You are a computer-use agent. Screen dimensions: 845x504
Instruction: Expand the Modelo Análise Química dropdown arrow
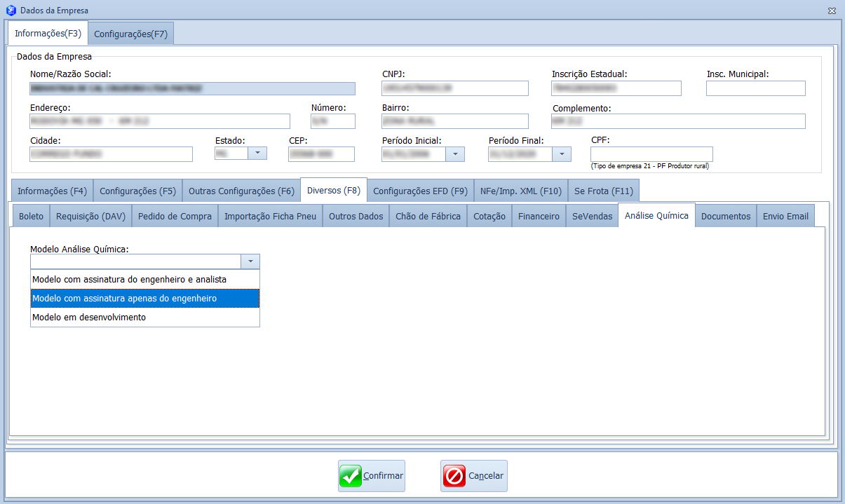tap(250, 261)
